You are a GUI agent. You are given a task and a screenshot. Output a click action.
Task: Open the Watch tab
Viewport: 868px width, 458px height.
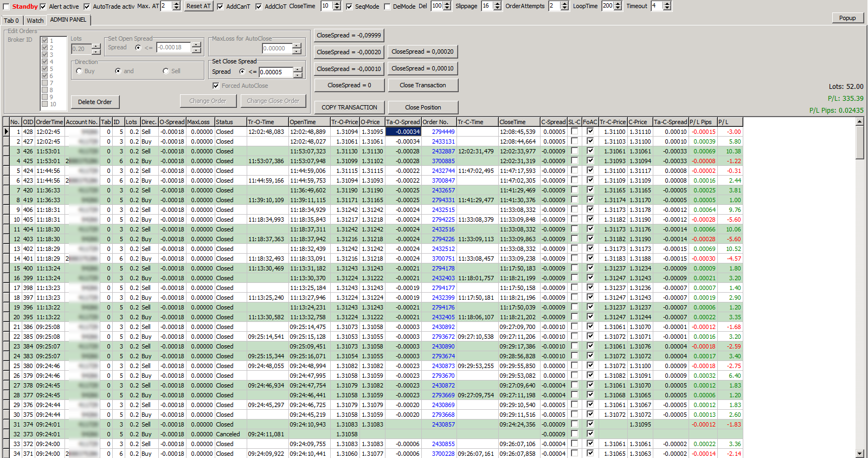[35, 21]
